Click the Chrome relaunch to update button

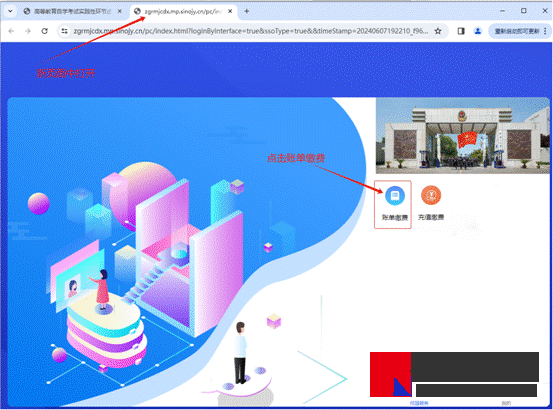pos(517,31)
